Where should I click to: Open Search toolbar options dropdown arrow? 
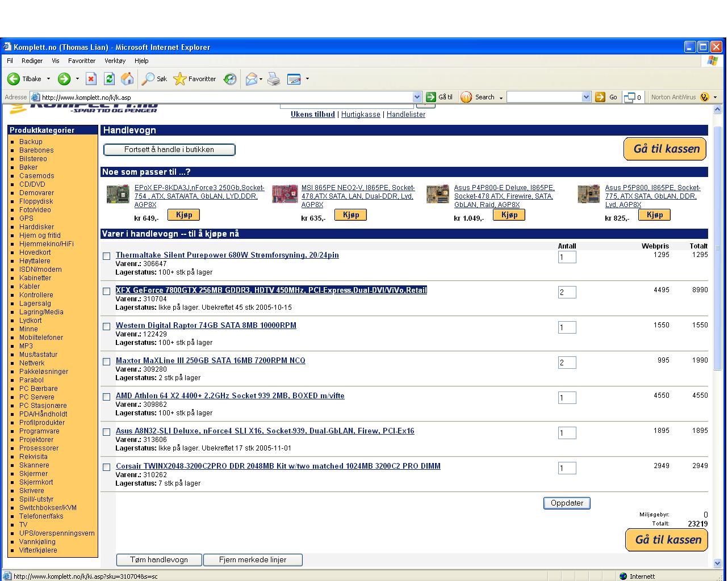pyautogui.click(x=501, y=98)
